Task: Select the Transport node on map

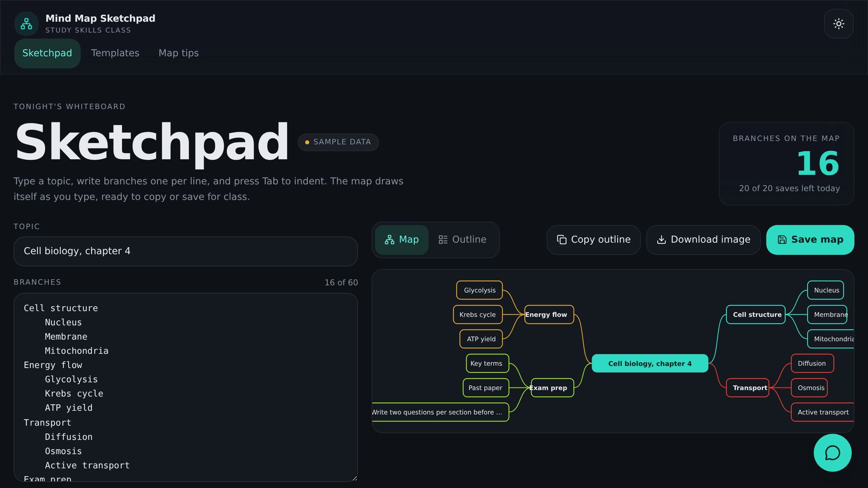Action: (747, 388)
